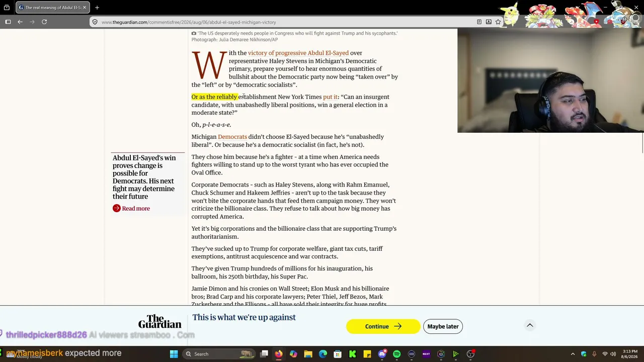Open related headline 'Abdul El-Sayed's win proves change'

pos(144,177)
